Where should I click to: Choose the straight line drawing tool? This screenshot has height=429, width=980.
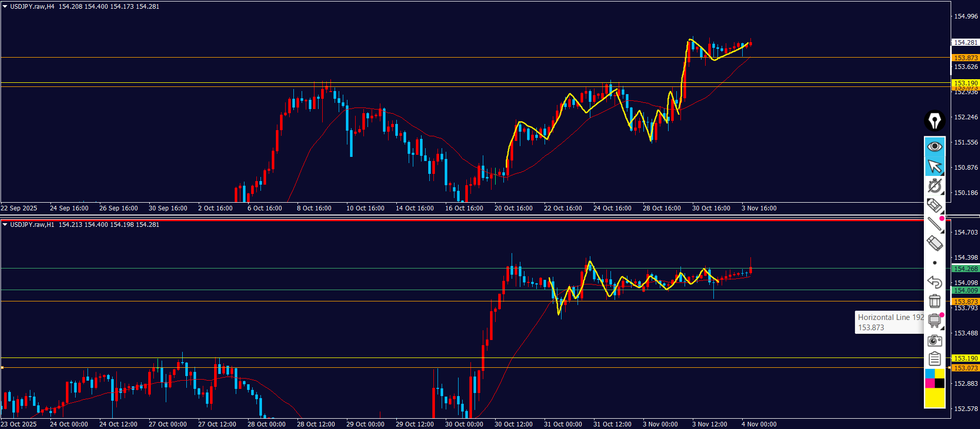934,224
